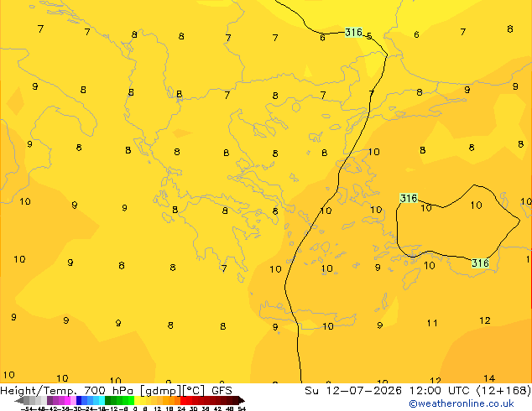This screenshot has width=532, height=411.
Task: Pick the dark purple swatch on the color scale
Action: (50, 400)
